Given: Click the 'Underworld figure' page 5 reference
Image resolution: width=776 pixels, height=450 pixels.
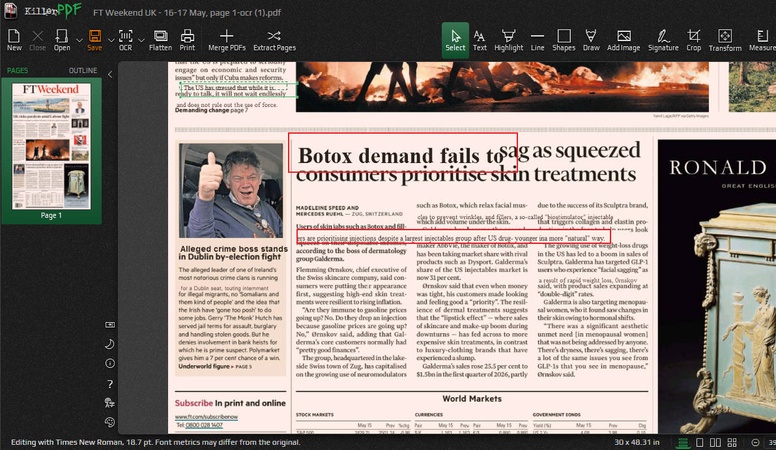Looking at the screenshot, I should [215, 366].
